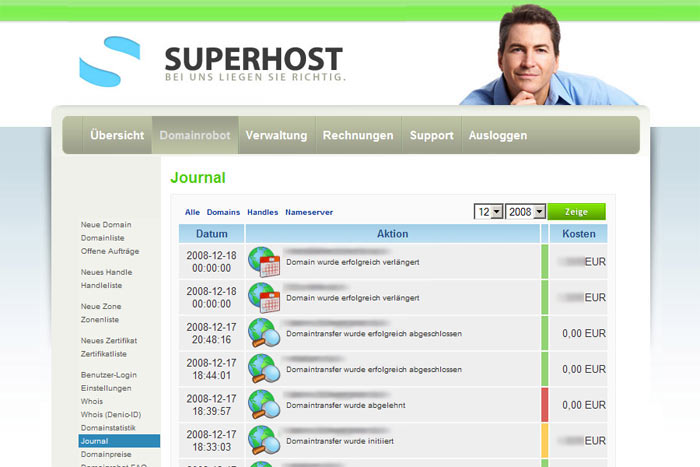700x467 pixels.
Task: Open the year dropdown showing 2008
Action: coord(525,212)
